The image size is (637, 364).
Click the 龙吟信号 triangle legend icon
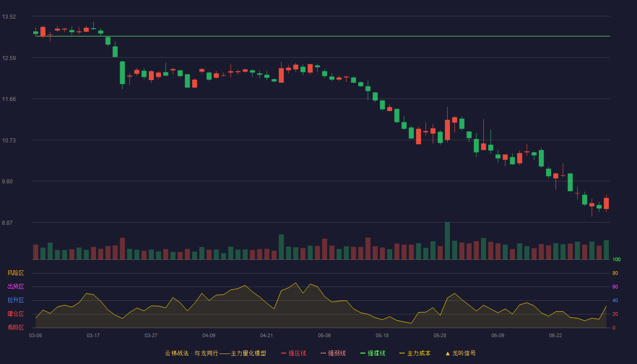[448, 353]
